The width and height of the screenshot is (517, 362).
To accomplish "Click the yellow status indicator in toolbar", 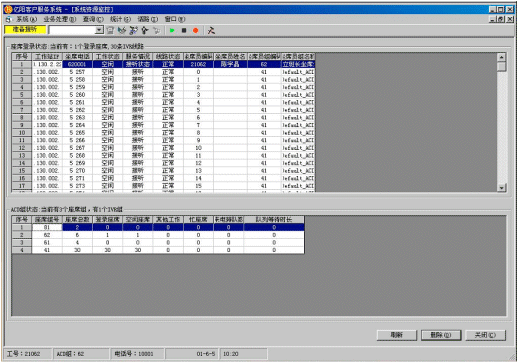I will point(25,30).
